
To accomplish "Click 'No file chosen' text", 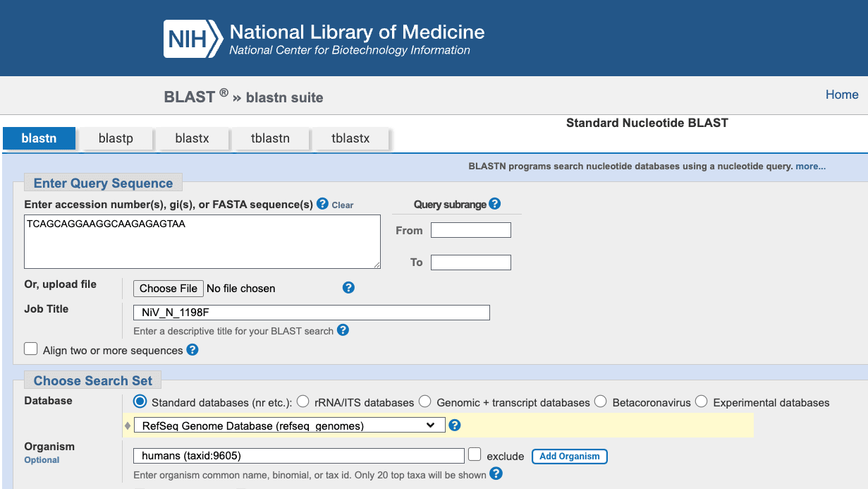I will [x=240, y=289].
